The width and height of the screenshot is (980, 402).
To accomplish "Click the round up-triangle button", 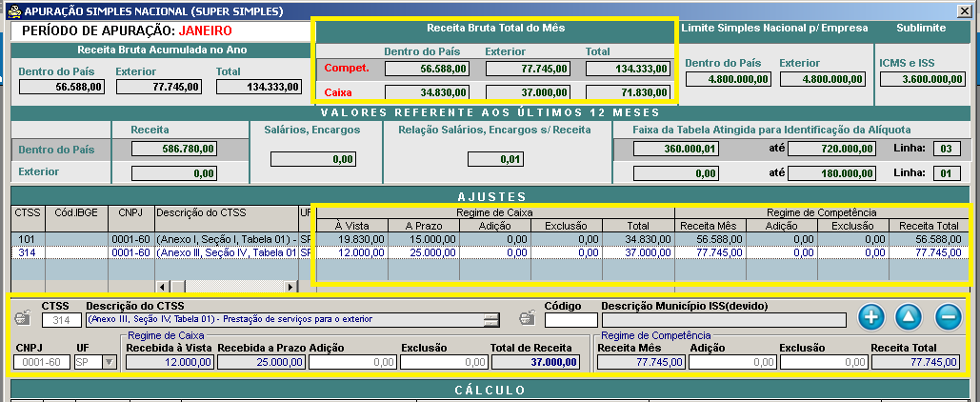I will [x=909, y=317].
